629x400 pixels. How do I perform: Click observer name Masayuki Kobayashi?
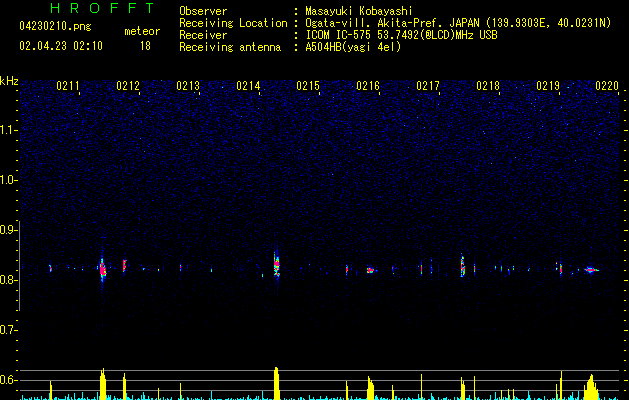coord(359,11)
